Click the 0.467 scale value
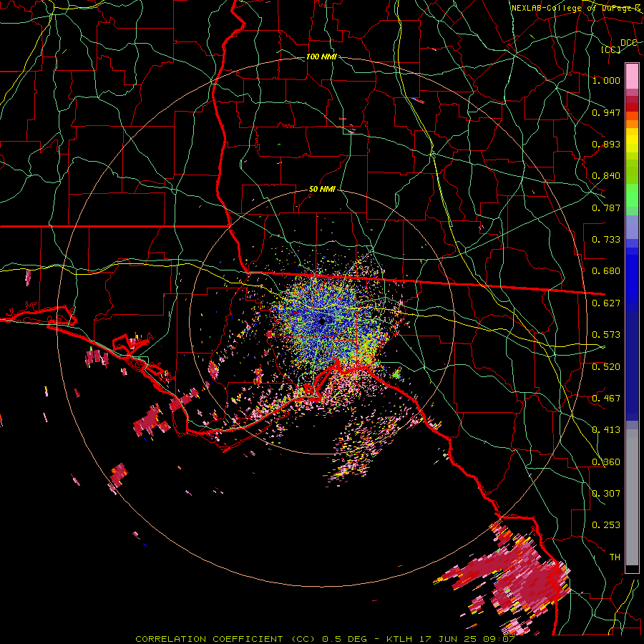This screenshot has width=644, height=644. click(x=606, y=399)
